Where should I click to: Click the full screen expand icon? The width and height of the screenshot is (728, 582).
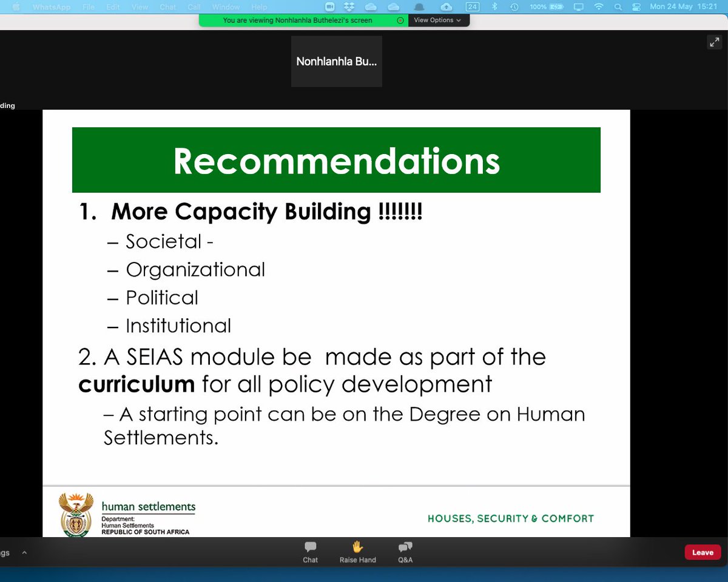click(714, 42)
